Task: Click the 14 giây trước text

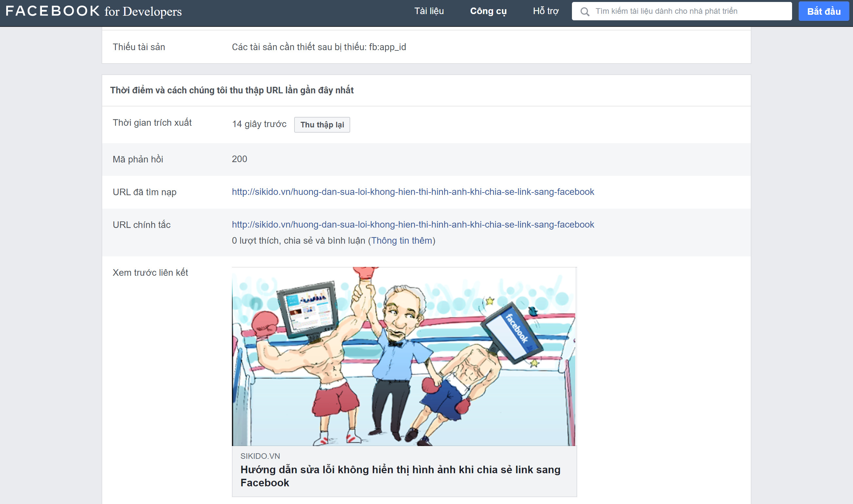Action: pyautogui.click(x=259, y=124)
